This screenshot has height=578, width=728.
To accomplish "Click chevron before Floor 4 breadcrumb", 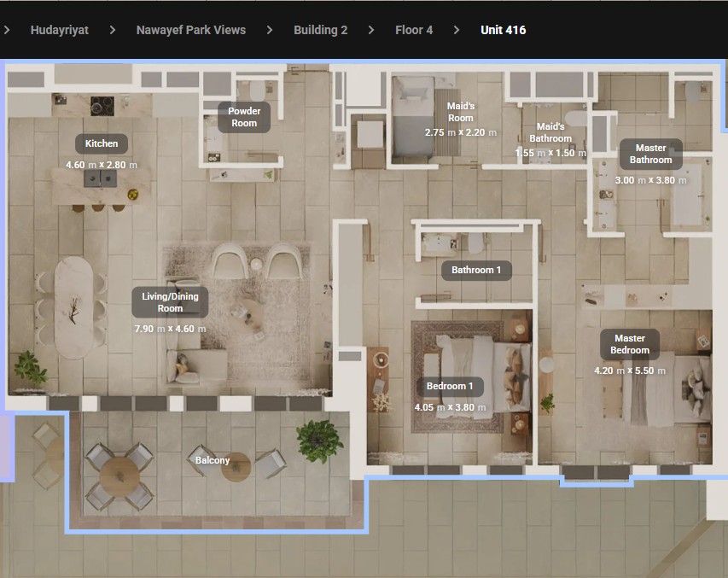I will (x=371, y=30).
